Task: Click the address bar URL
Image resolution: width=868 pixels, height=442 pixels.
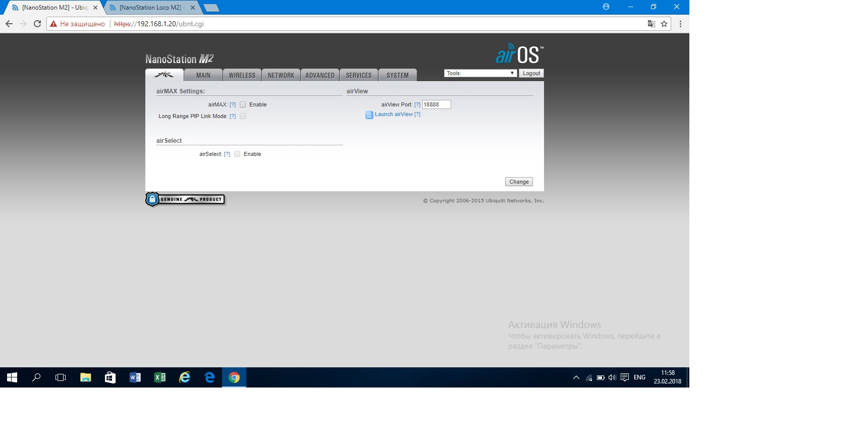Action: pyautogui.click(x=158, y=24)
